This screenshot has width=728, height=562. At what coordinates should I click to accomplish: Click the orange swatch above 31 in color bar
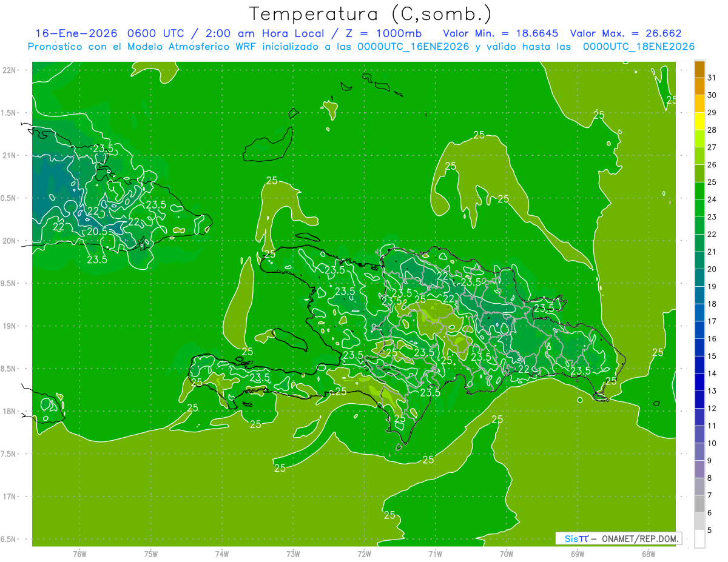700,69
